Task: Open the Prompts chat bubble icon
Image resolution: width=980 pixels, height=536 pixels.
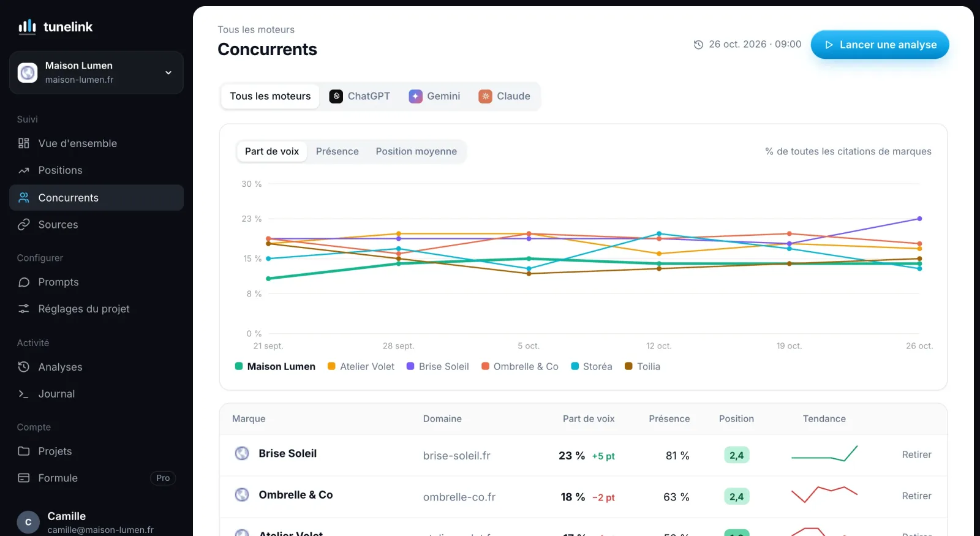Action: (24, 282)
